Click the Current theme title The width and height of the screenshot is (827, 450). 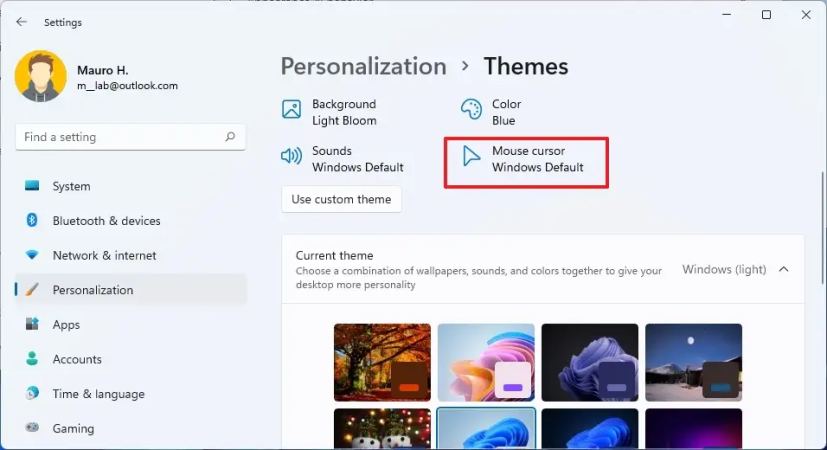click(334, 255)
